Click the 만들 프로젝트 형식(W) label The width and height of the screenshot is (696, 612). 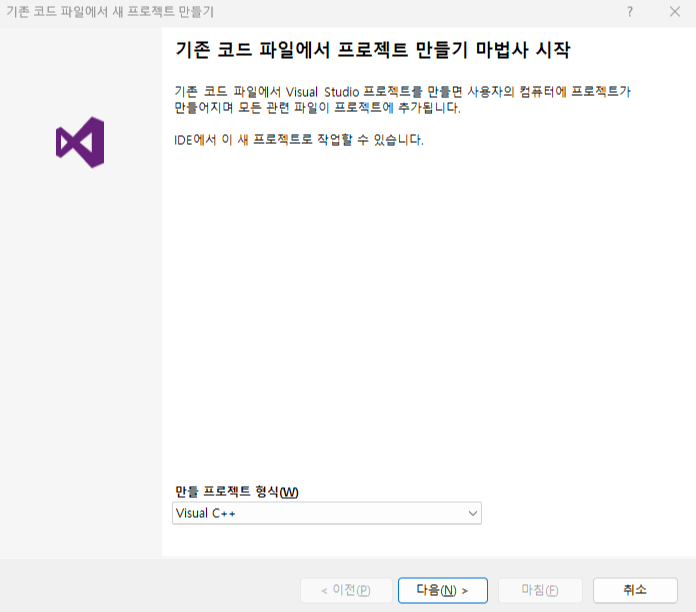pos(237,492)
